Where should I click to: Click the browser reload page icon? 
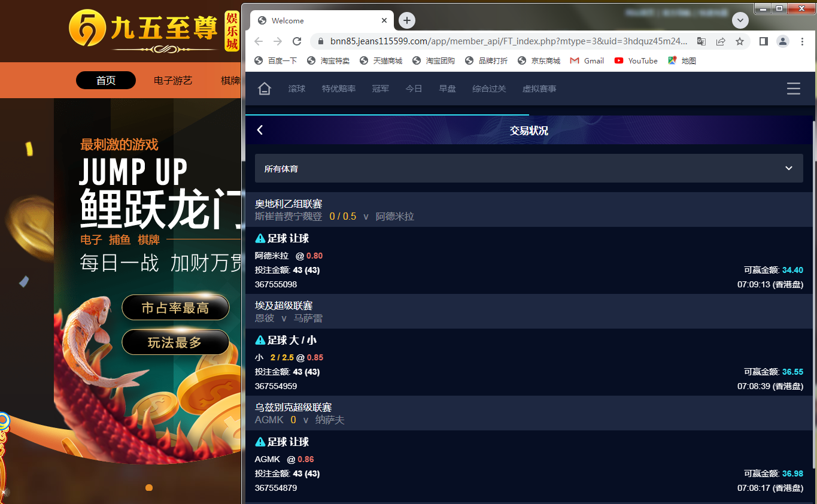pos(297,41)
